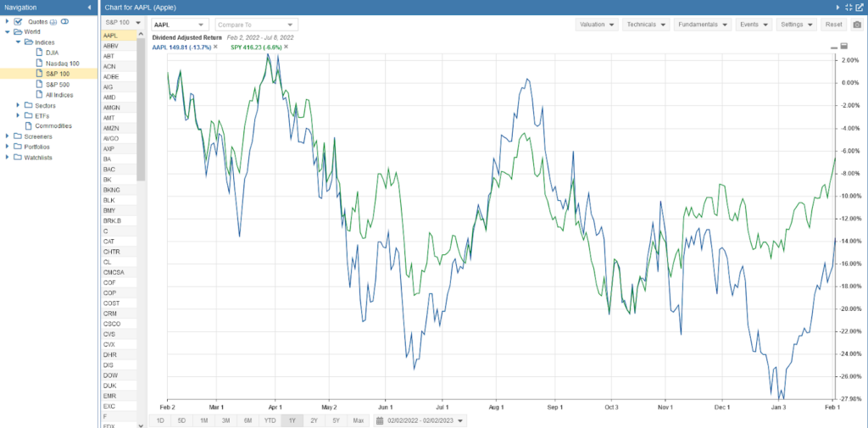Image resolution: width=868 pixels, height=428 pixels.
Task: Open the Settings menu
Action: [797, 25]
